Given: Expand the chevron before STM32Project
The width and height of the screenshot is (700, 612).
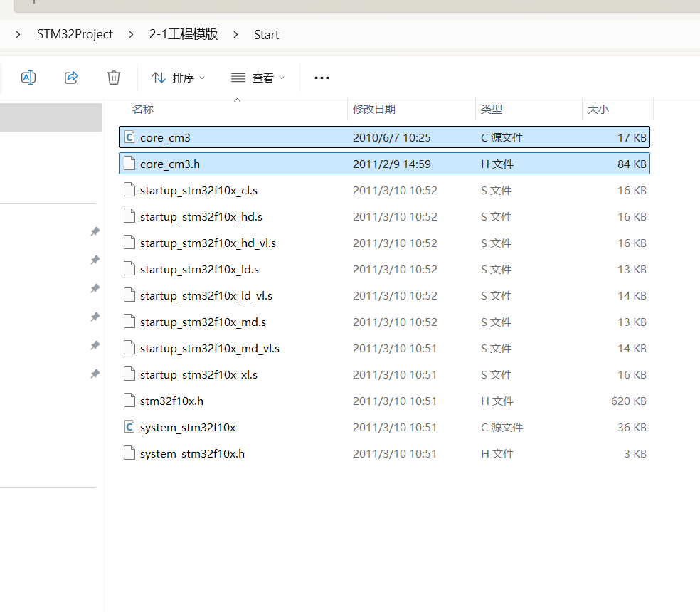Looking at the screenshot, I should [x=18, y=34].
